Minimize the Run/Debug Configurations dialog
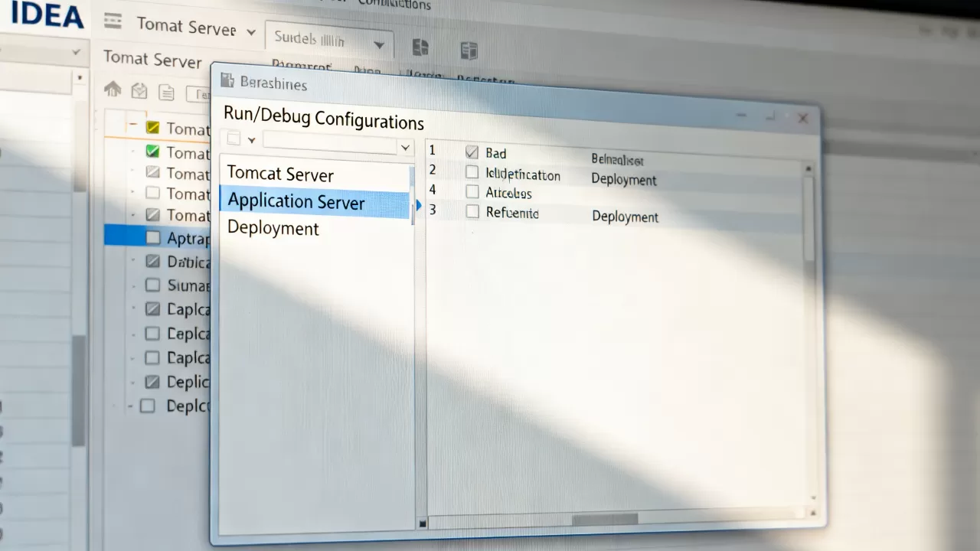This screenshot has width=980, height=551. tap(740, 115)
